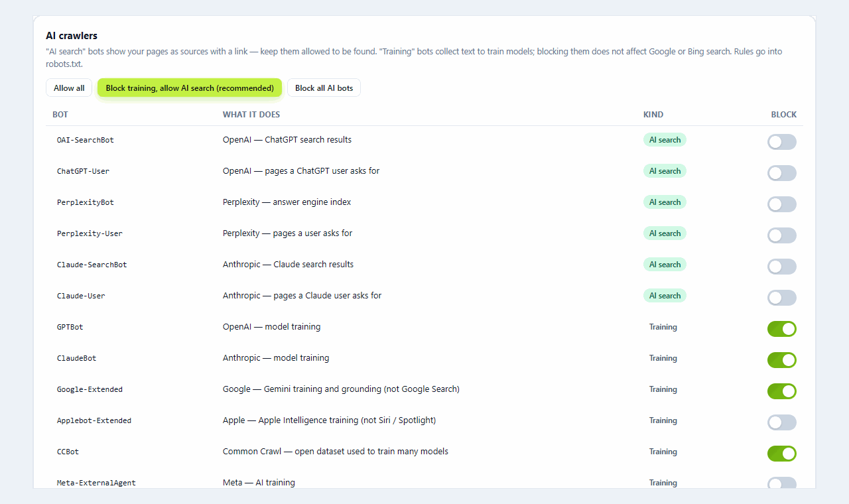The width and height of the screenshot is (849, 504).
Task: Disable block switch for Google-Extended
Action: tap(781, 391)
